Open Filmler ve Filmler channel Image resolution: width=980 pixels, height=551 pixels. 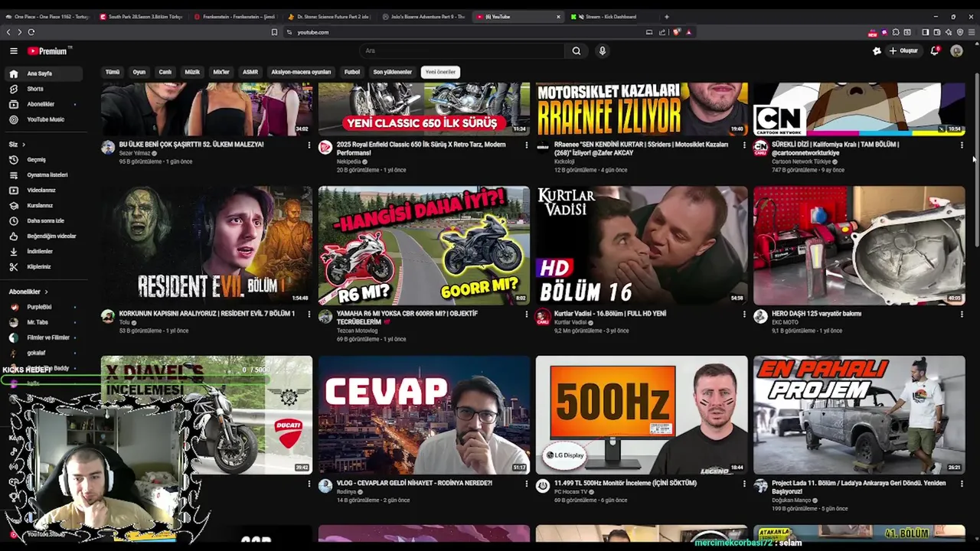pyautogui.click(x=44, y=337)
